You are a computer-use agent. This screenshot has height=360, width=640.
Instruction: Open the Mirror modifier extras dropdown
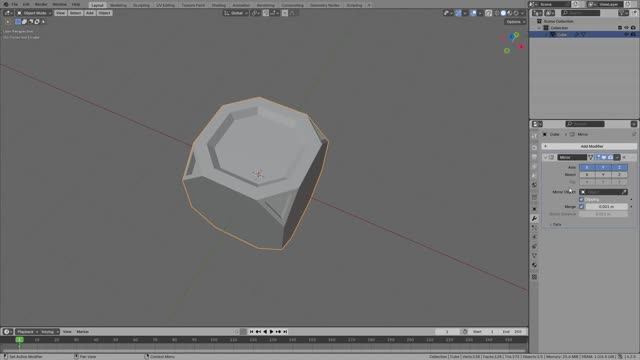pos(617,157)
